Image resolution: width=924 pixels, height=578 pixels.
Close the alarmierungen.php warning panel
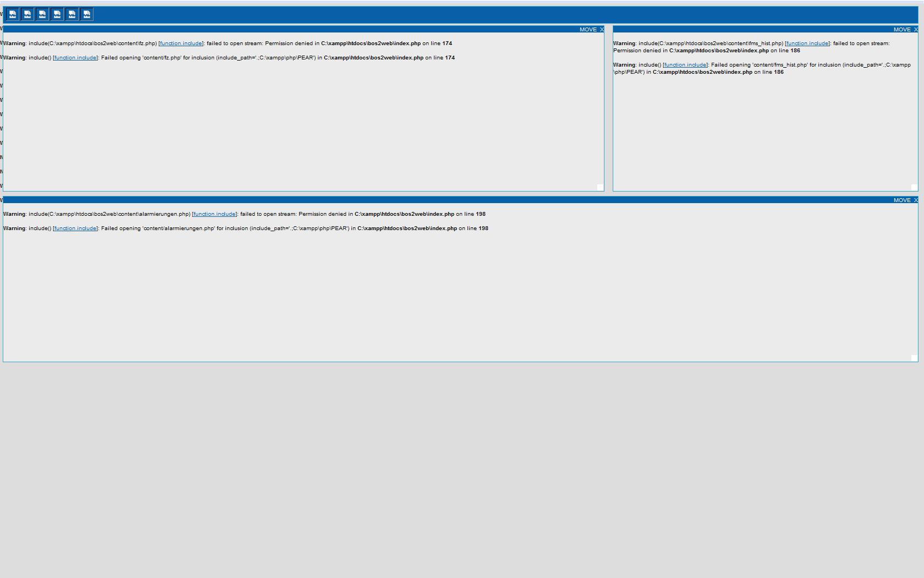(x=915, y=200)
